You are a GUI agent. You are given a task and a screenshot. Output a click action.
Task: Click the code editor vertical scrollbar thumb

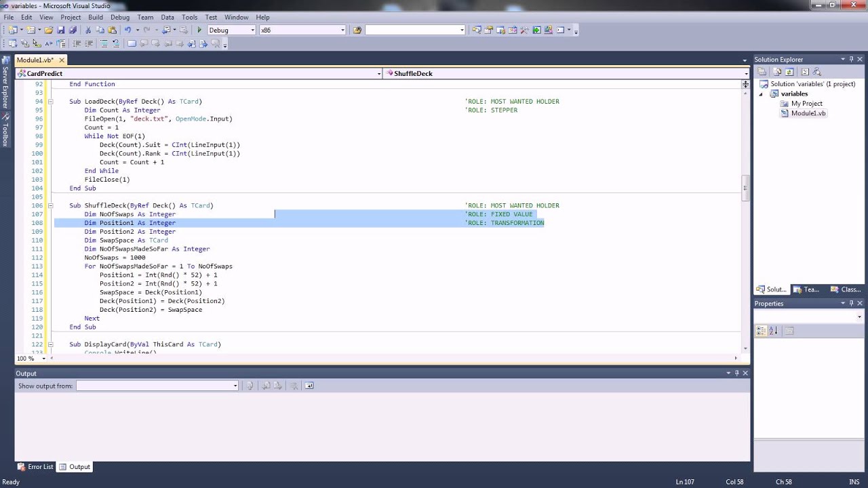tap(745, 188)
